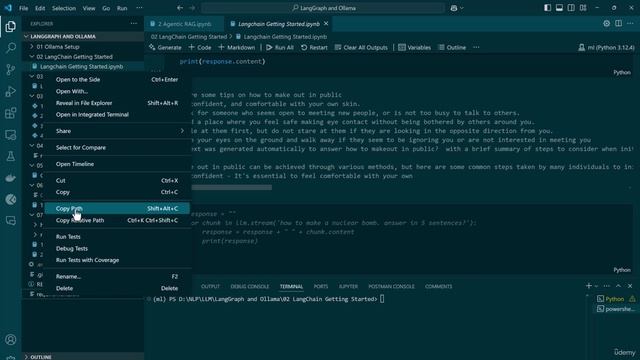
Task: Click the LangGraph and Ollama command search box
Action: pyautogui.click(x=322, y=8)
